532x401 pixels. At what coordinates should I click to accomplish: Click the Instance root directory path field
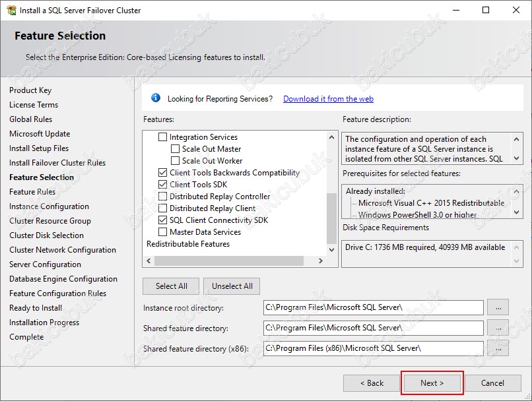click(373, 307)
